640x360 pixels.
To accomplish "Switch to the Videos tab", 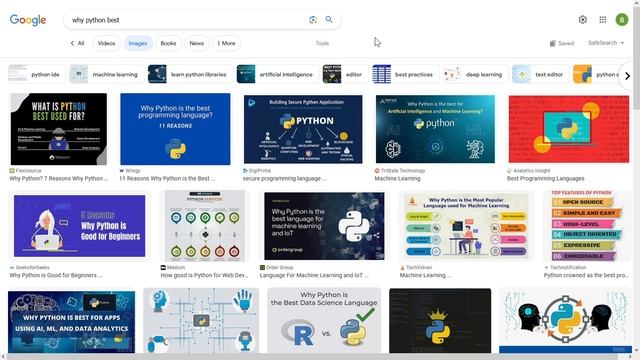I will click(x=107, y=43).
